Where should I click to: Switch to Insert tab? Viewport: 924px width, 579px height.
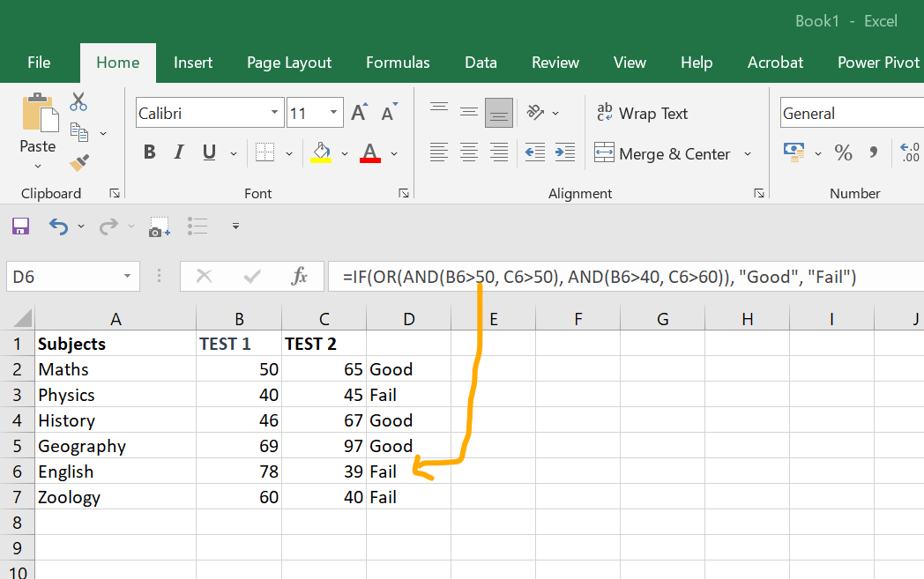pyautogui.click(x=193, y=63)
